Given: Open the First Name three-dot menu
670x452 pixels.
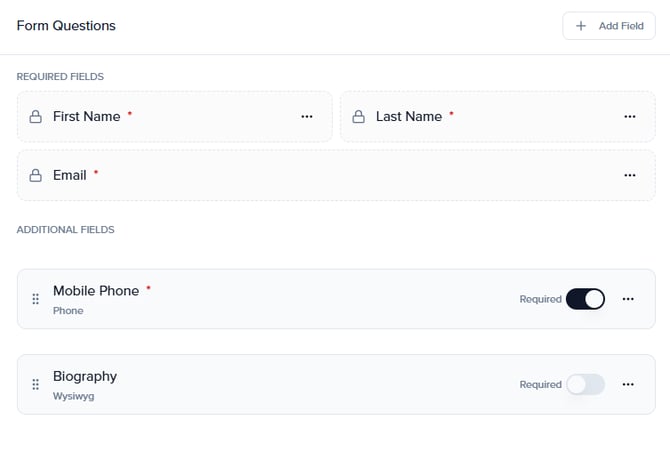Looking at the screenshot, I should [x=307, y=117].
